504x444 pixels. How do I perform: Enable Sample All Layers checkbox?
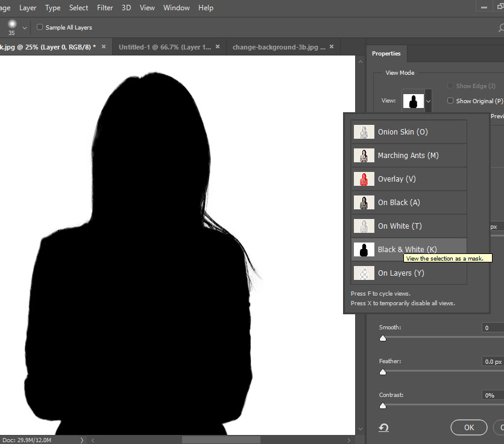click(x=40, y=27)
